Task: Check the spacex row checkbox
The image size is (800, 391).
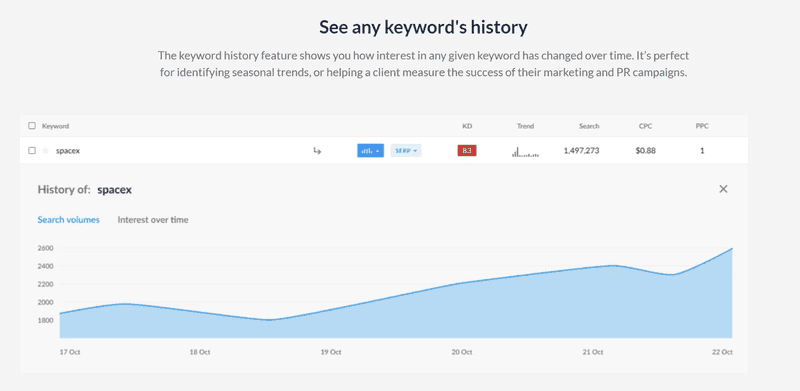Action: [x=32, y=151]
